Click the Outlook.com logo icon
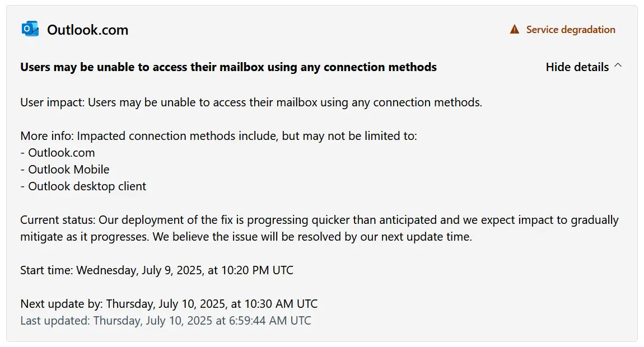The image size is (644, 347). 30,29
